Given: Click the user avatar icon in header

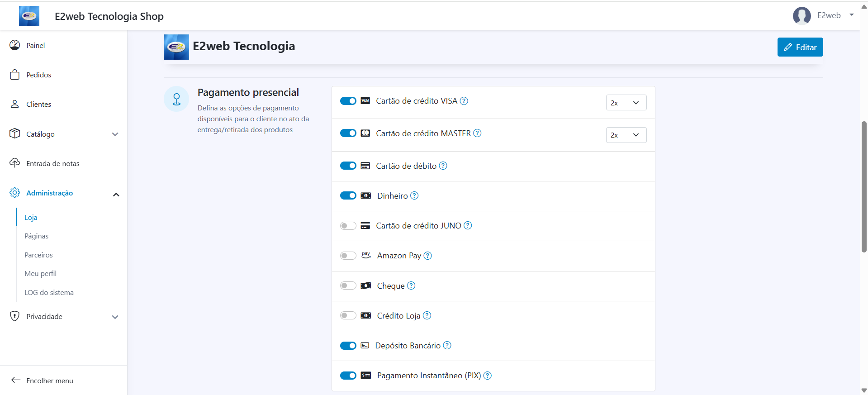Looking at the screenshot, I should (802, 16).
